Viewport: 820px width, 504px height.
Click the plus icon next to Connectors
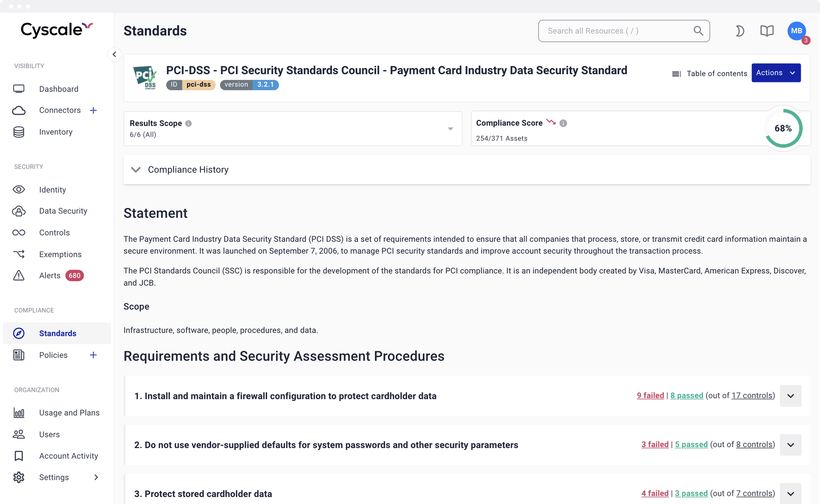(x=94, y=110)
